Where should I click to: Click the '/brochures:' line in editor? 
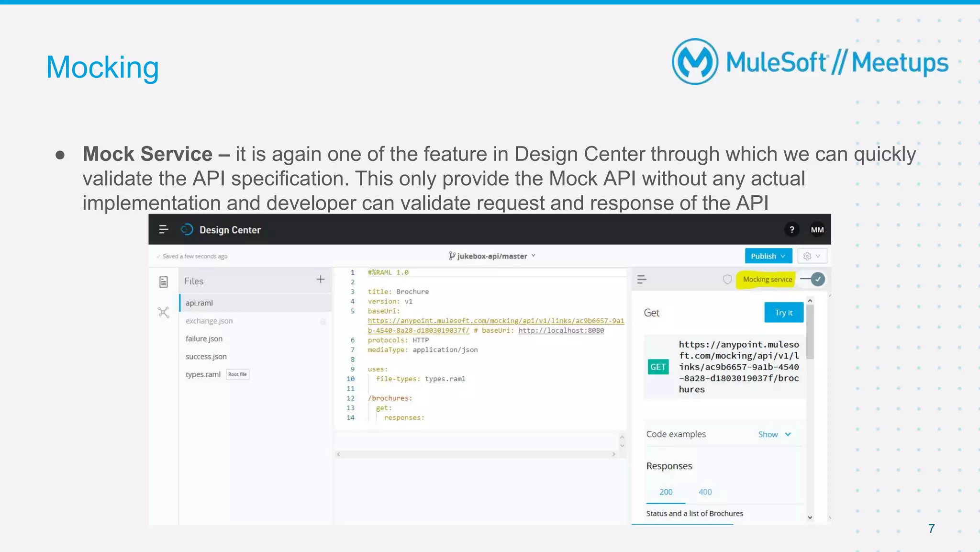390,398
